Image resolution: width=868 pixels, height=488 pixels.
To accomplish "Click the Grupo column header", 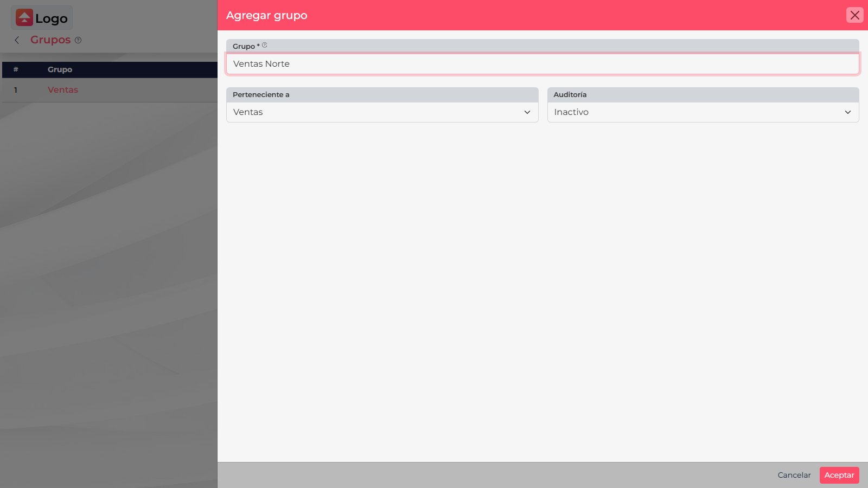I will (x=60, y=69).
